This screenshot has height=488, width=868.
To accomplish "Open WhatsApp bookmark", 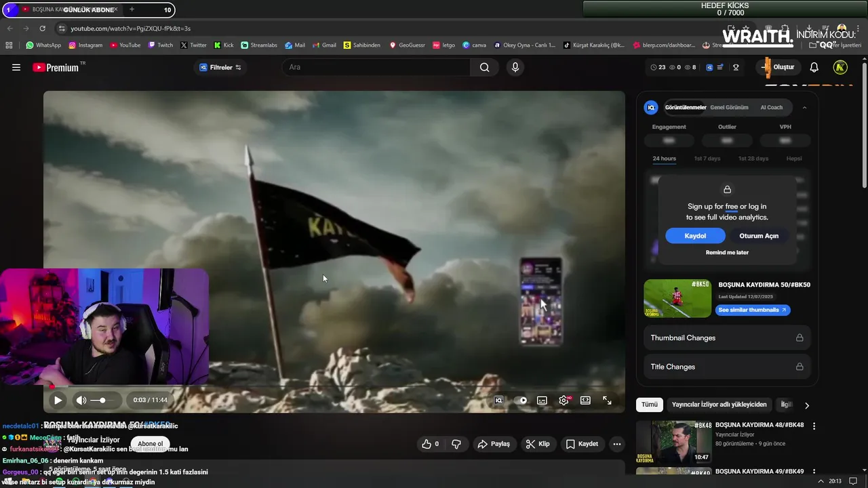I will tap(43, 45).
